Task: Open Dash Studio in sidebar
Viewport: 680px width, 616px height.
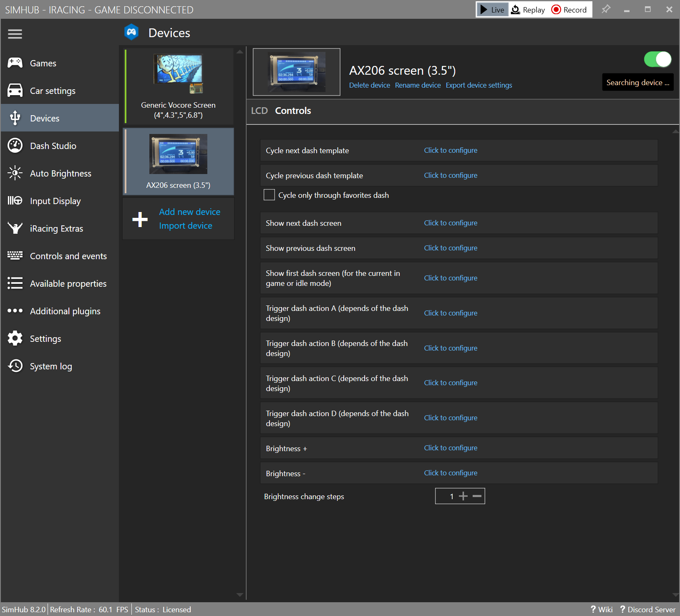Action: (60, 146)
